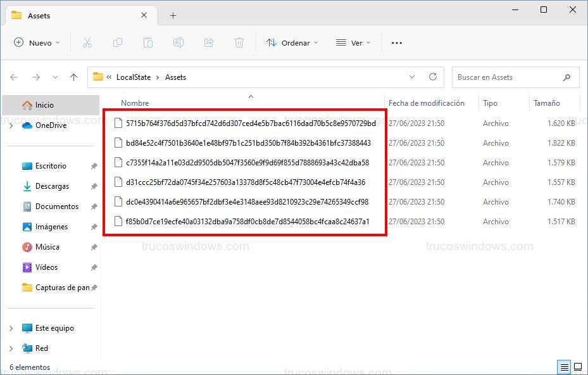The width and height of the screenshot is (588, 375).
Task: Click the Delete (trash) icon
Action: tap(239, 42)
